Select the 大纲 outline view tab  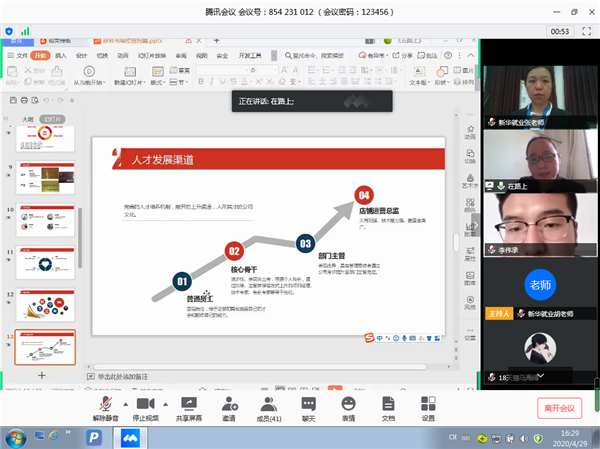28,119
